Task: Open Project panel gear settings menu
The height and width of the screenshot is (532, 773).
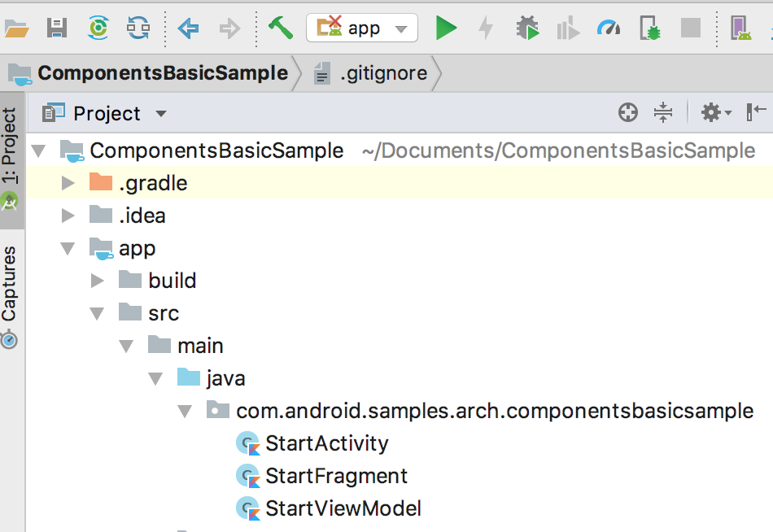Action: tap(716, 112)
